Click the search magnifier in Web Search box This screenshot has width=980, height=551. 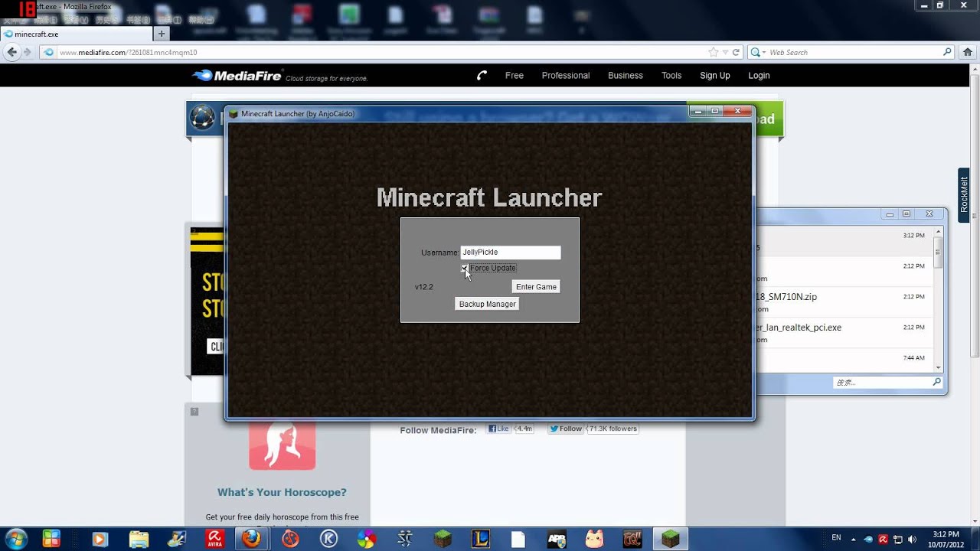coord(947,52)
